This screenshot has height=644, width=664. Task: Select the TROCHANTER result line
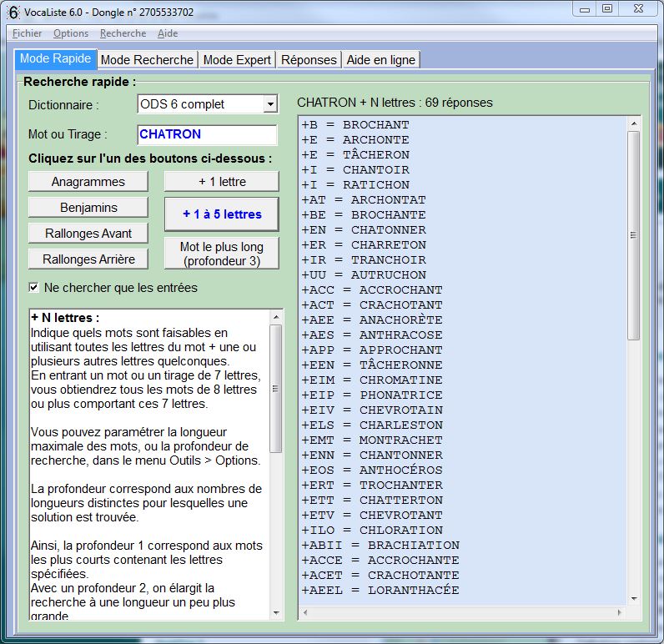pos(372,486)
